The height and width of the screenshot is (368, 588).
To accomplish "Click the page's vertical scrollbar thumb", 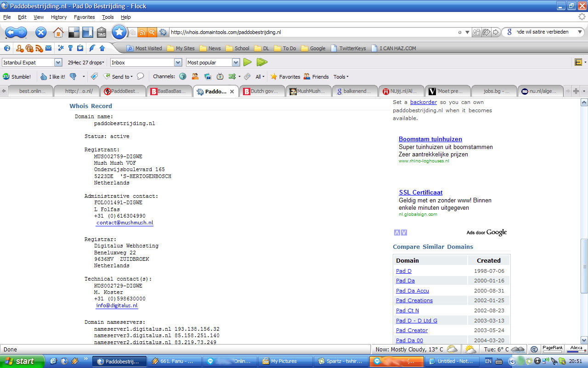I will [584, 266].
